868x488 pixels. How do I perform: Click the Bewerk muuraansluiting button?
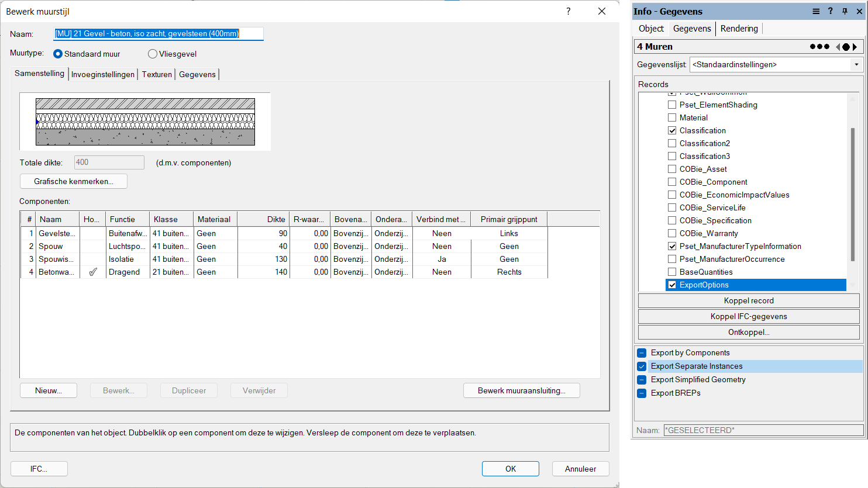pos(521,390)
